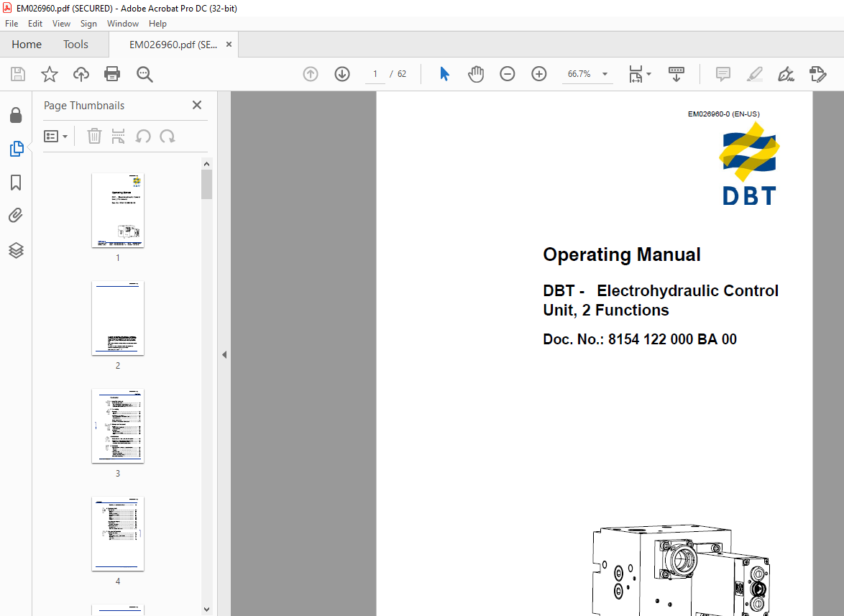Open the Attachments paperclip panel

pyautogui.click(x=16, y=216)
